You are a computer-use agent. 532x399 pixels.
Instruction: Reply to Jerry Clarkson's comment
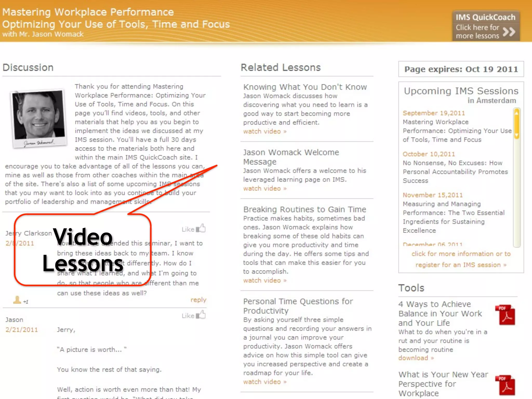point(198,300)
